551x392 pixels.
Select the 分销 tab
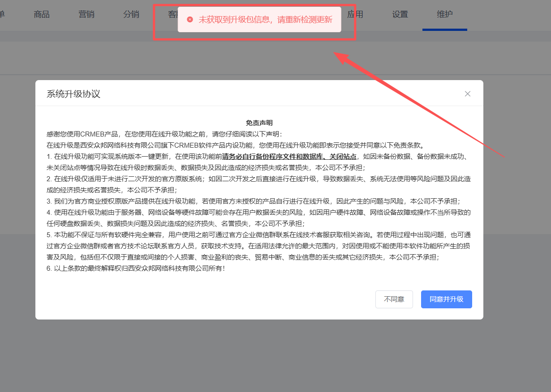point(131,14)
